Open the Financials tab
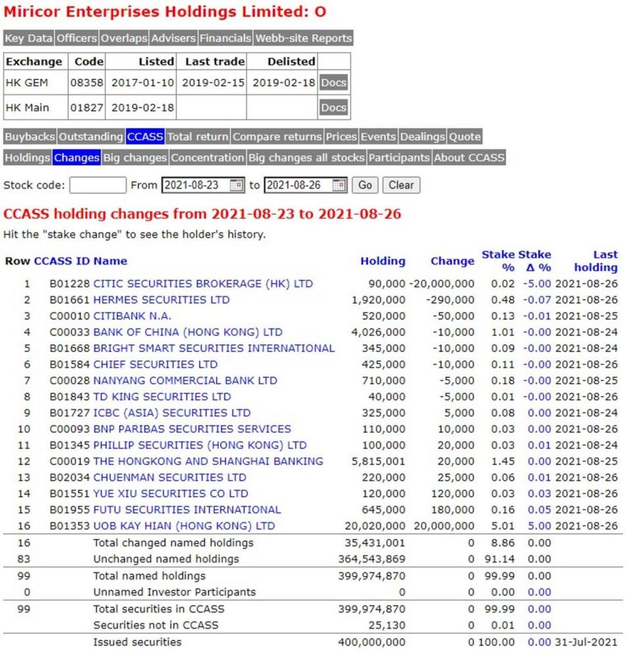This screenshot has height=657, width=644. (x=225, y=38)
